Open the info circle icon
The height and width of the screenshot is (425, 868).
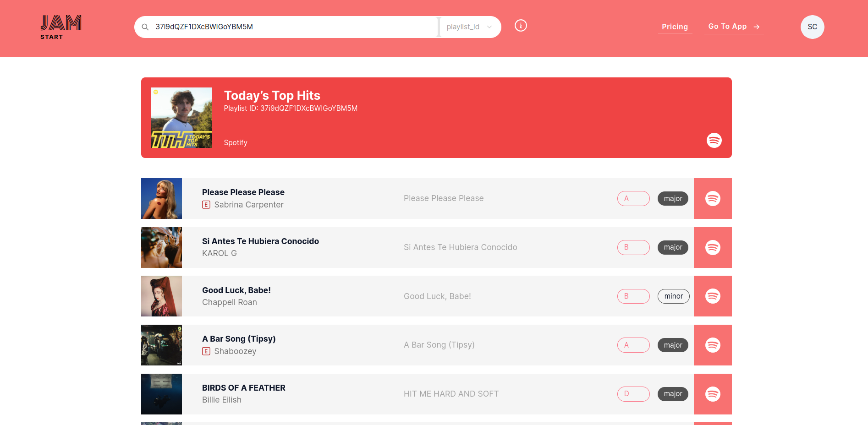tap(521, 26)
